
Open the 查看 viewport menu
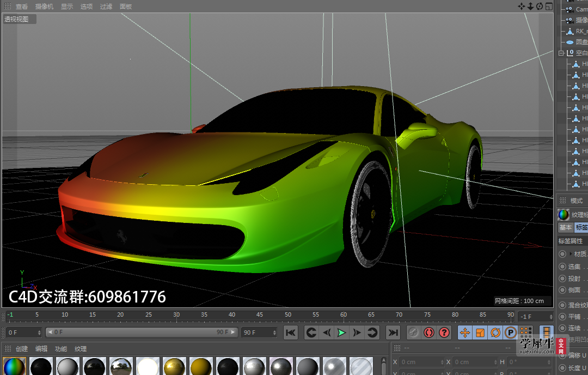click(x=22, y=7)
